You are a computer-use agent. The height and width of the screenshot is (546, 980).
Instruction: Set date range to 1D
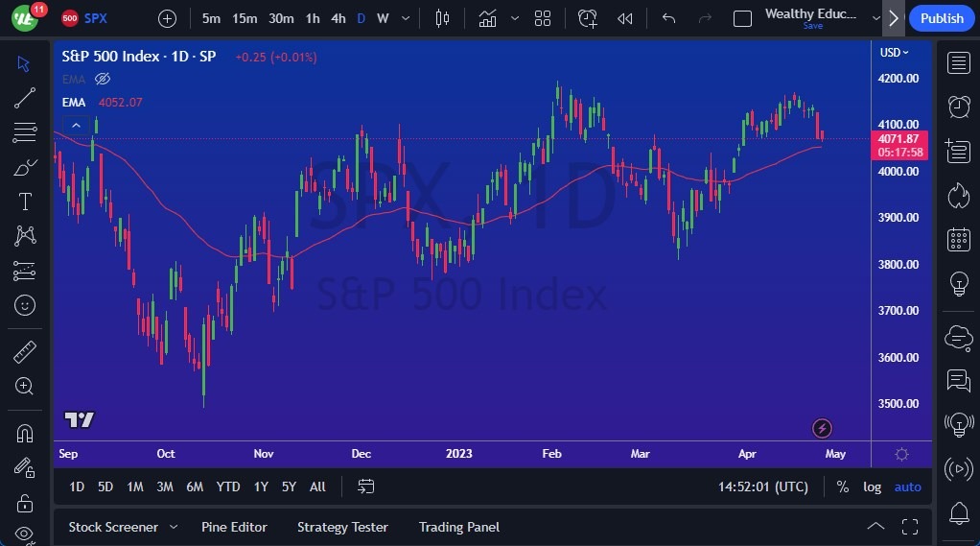pos(77,487)
